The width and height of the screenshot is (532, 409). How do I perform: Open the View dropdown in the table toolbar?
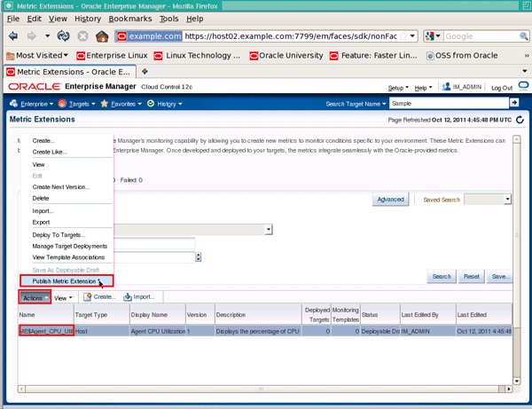[63, 298]
